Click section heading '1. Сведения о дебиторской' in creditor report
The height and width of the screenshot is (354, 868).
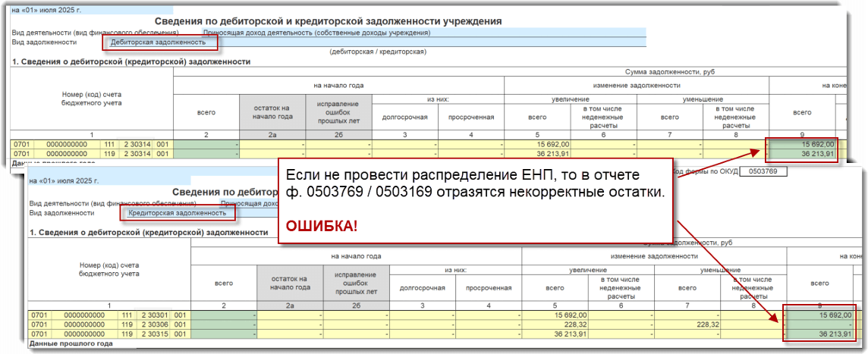coord(149,233)
